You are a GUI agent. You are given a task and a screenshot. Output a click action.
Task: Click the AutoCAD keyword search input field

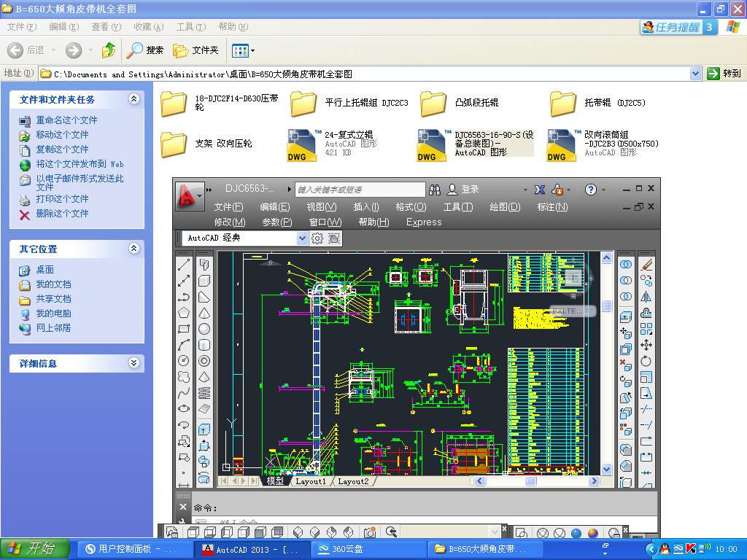coord(360,190)
